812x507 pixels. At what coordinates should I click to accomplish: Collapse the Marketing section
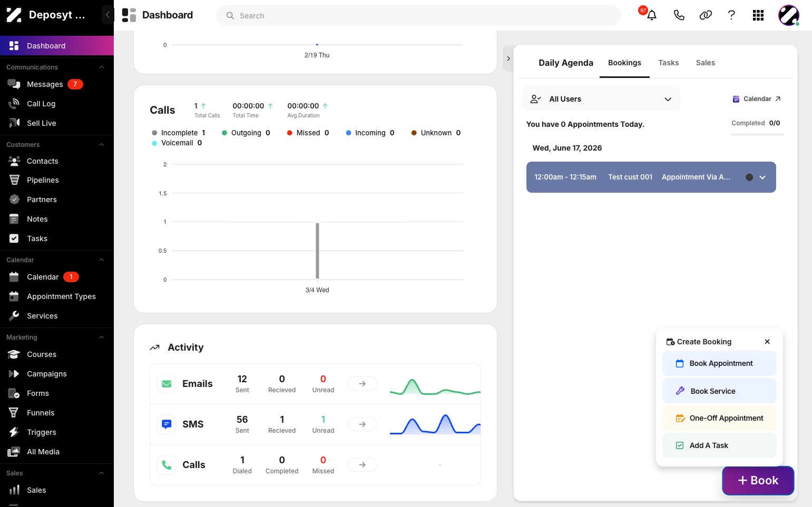pyautogui.click(x=102, y=337)
